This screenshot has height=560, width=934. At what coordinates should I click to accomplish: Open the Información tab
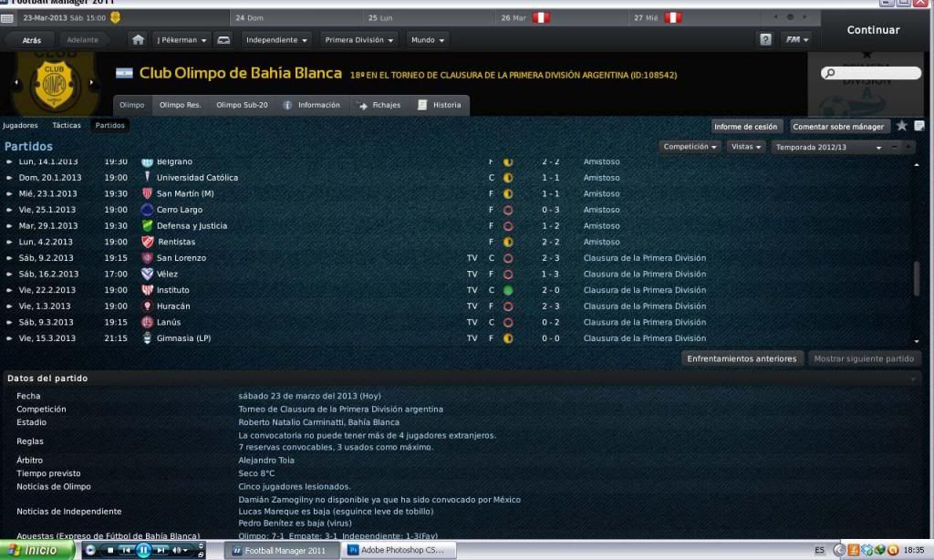tap(312, 105)
